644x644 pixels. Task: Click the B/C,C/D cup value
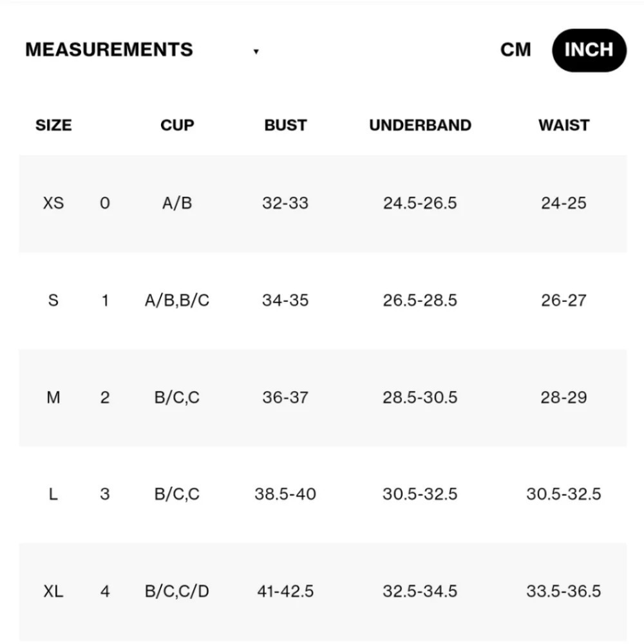[x=177, y=591]
